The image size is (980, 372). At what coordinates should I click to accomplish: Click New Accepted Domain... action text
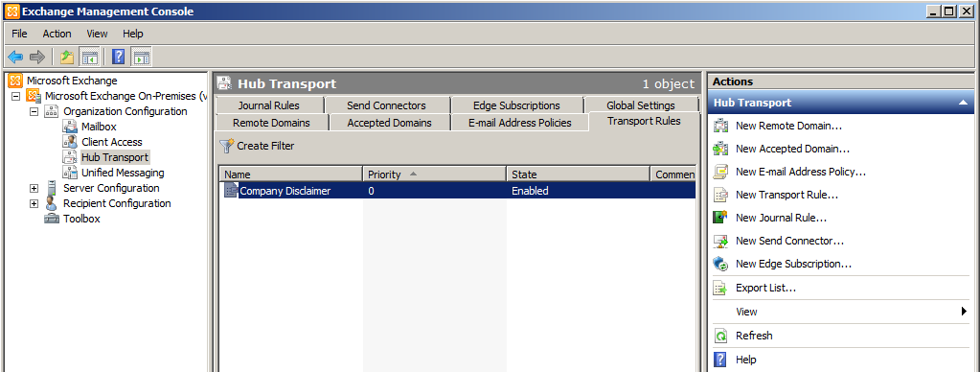click(792, 149)
